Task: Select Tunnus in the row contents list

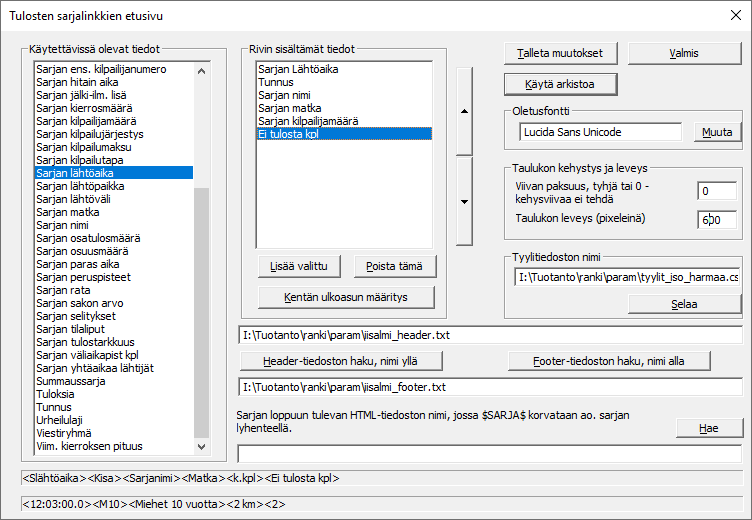Action: 275,82
